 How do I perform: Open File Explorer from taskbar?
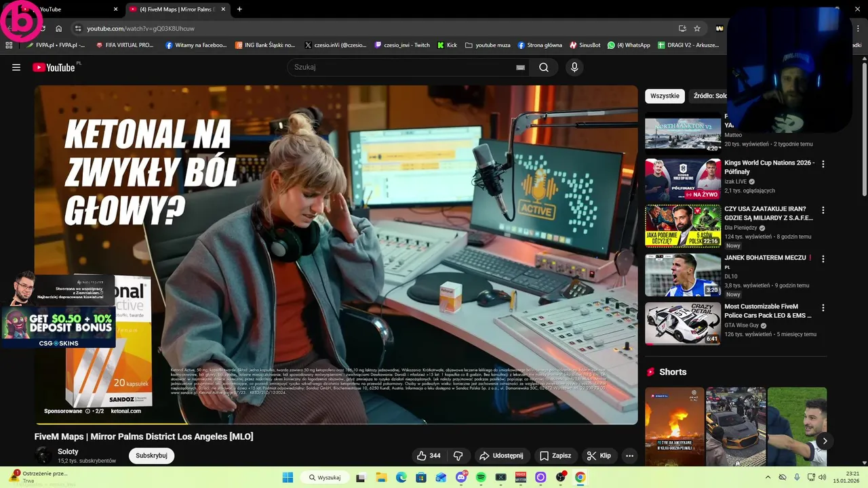pyautogui.click(x=381, y=477)
